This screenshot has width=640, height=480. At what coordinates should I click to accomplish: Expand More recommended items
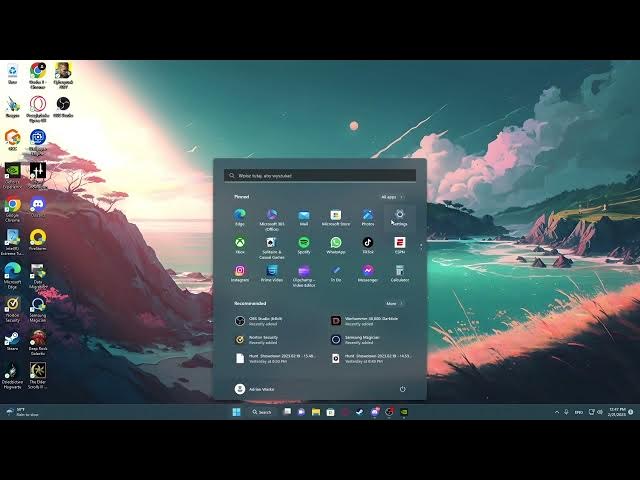coord(395,303)
